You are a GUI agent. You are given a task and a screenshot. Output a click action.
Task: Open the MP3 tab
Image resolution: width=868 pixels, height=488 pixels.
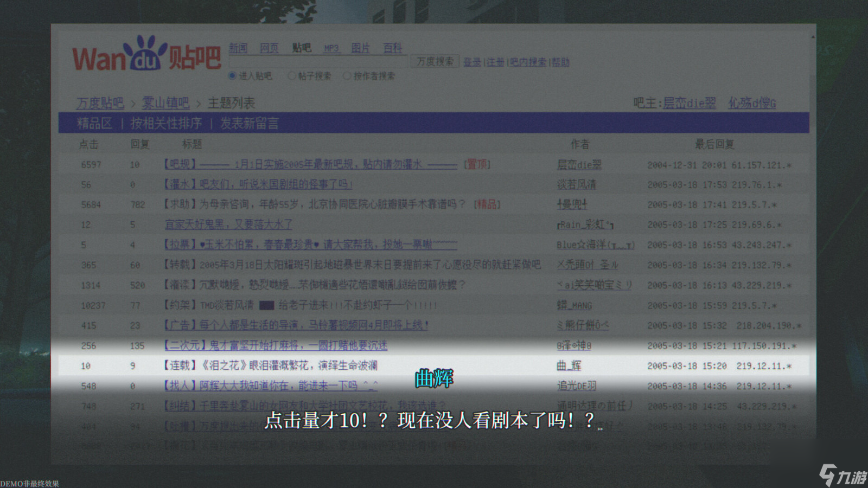pos(331,48)
